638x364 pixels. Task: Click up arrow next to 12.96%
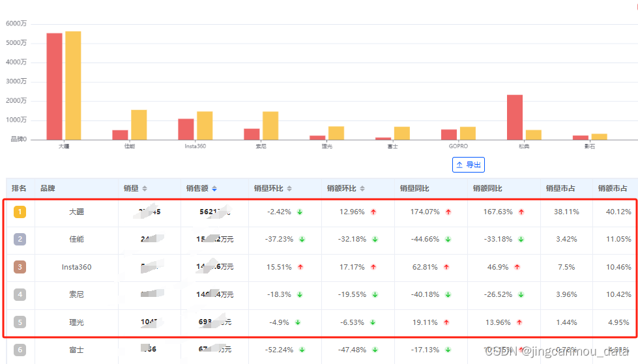373,212
